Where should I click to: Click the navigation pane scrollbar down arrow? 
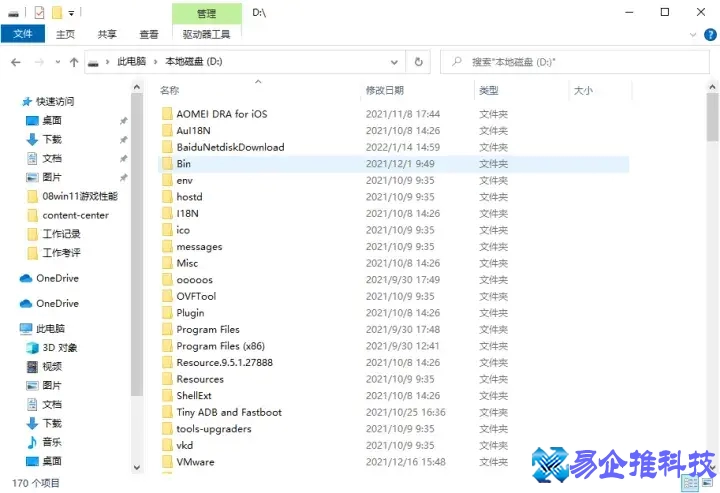tap(137, 467)
